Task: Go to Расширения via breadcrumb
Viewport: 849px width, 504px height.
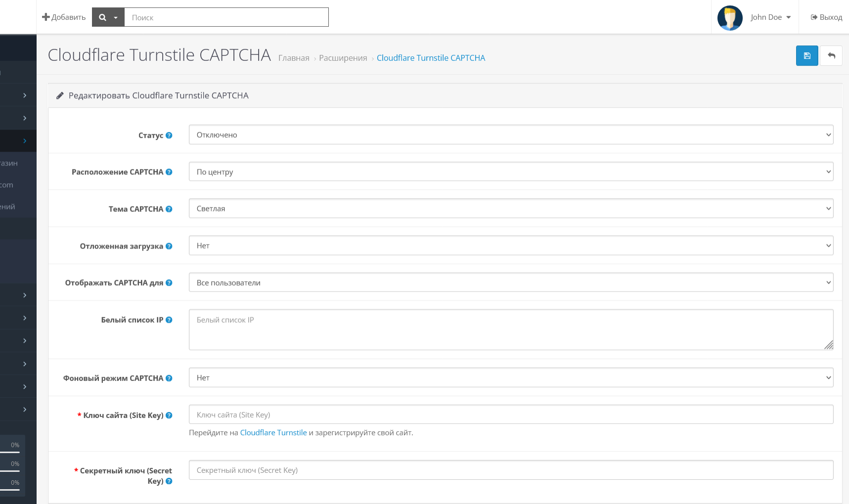Action: click(343, 58)
